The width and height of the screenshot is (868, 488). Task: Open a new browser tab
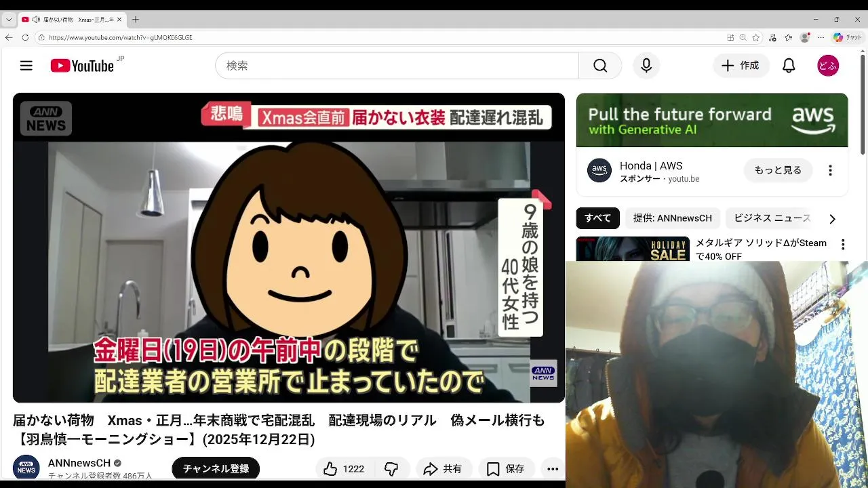135,20
